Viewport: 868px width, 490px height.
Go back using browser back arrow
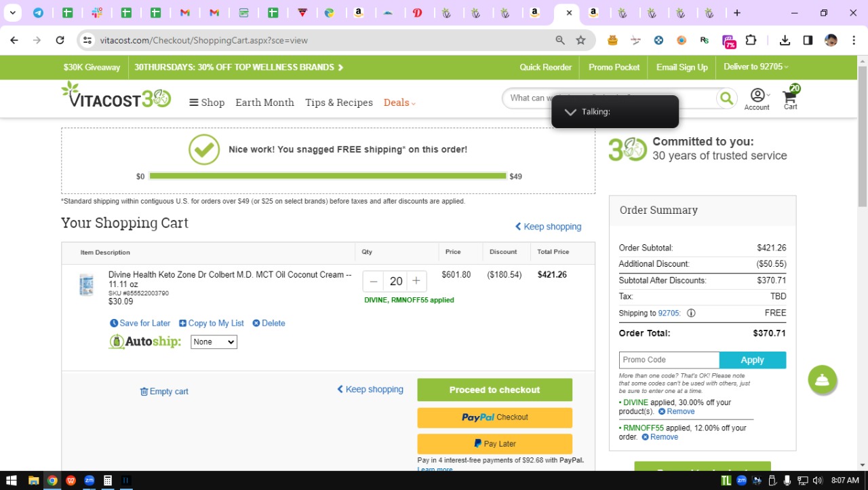14,40
